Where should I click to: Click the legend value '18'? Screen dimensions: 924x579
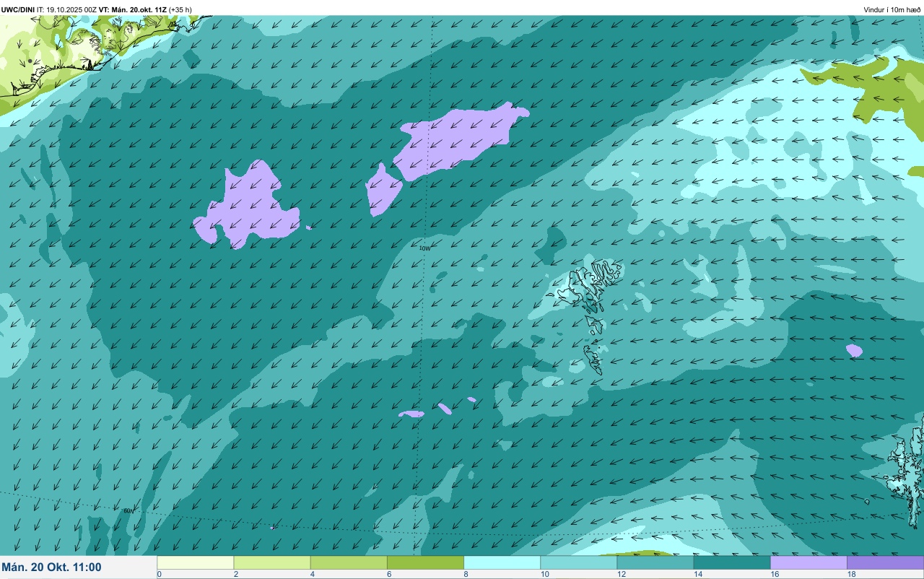pyautogui.click(x=851, y=575)
